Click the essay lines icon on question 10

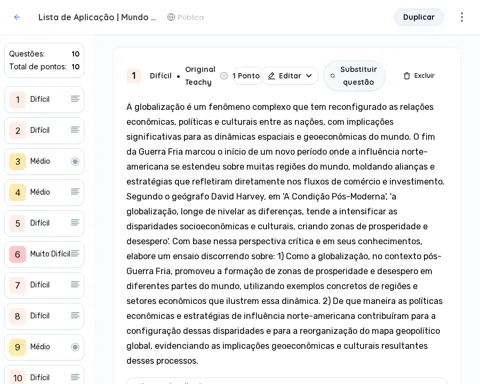tap(75, 377)
